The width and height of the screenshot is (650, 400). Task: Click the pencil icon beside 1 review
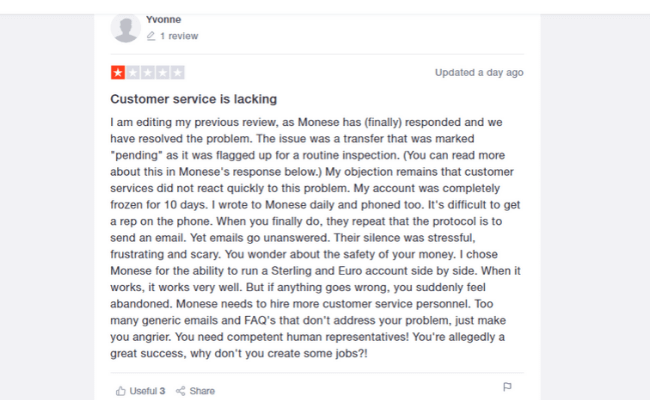151,36
